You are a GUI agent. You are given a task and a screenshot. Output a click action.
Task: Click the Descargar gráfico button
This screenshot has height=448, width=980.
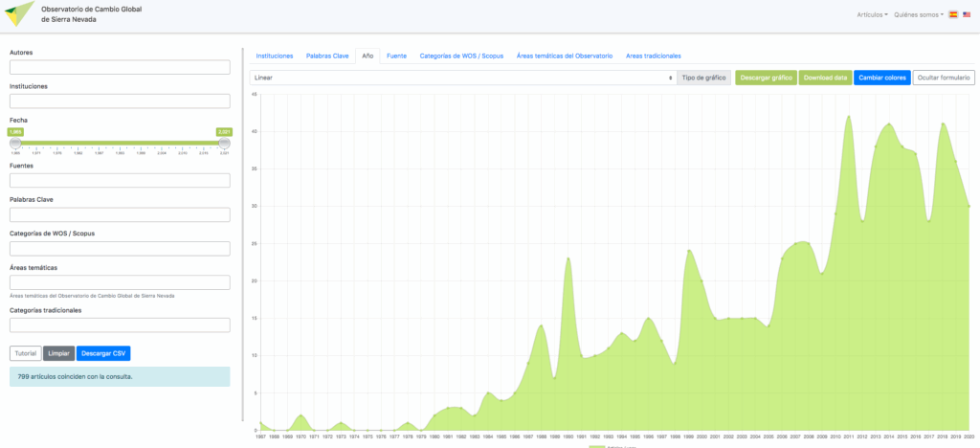tap(765, 78)
